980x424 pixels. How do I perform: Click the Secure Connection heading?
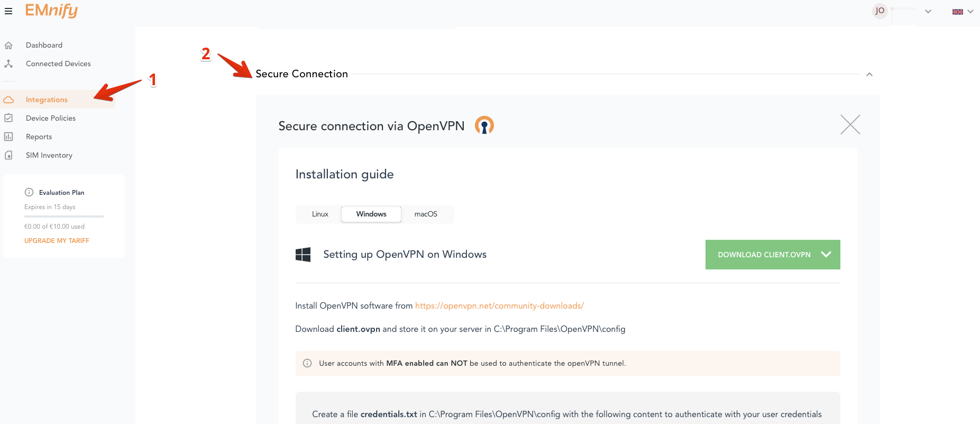tap(301, 74)
